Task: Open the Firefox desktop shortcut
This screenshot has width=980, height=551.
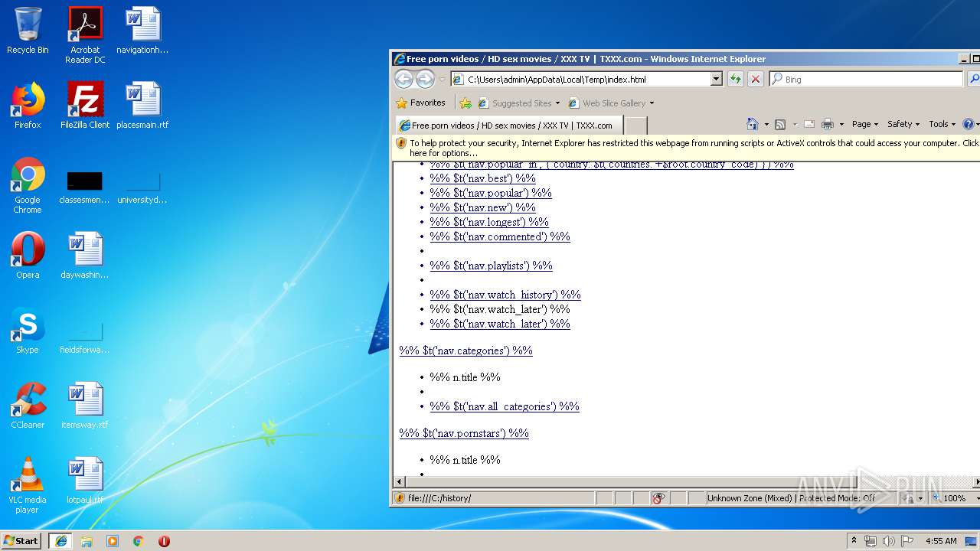Action: point(28,106)
